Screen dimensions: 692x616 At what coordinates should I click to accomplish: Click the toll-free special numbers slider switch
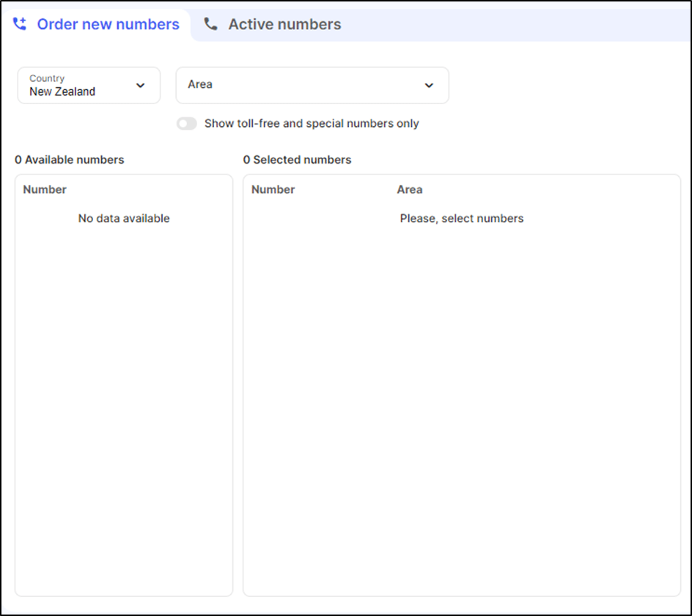pyautogui.click(x=187, y=123)
